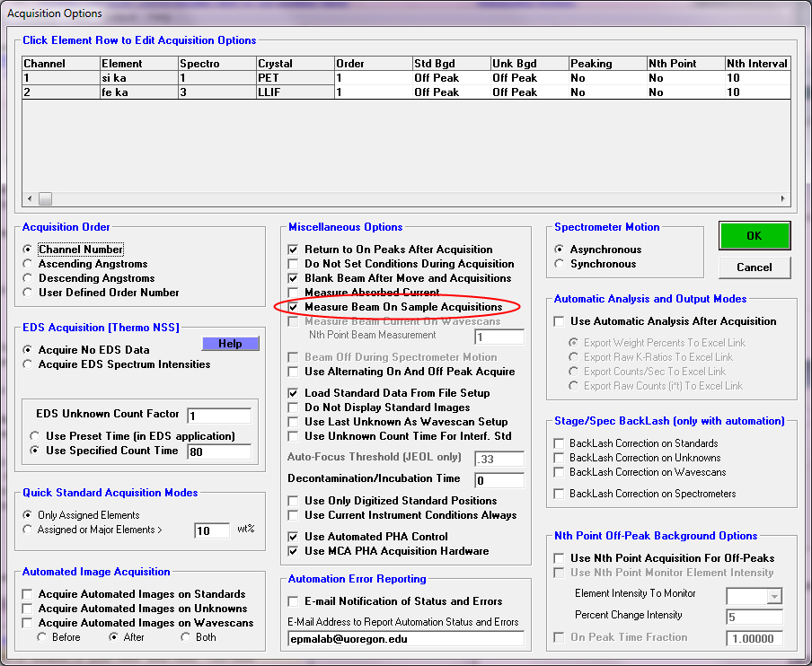
Task: Check BackLash Correction on Standards
Action: point(560,443)
